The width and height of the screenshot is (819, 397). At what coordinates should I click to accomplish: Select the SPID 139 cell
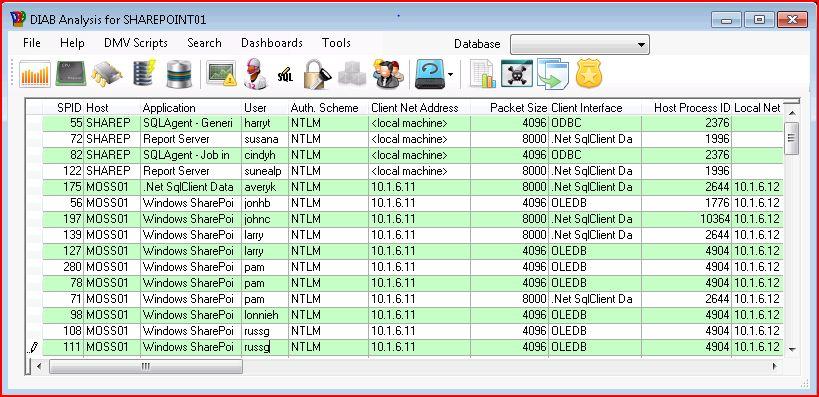[x=63, y=235]
